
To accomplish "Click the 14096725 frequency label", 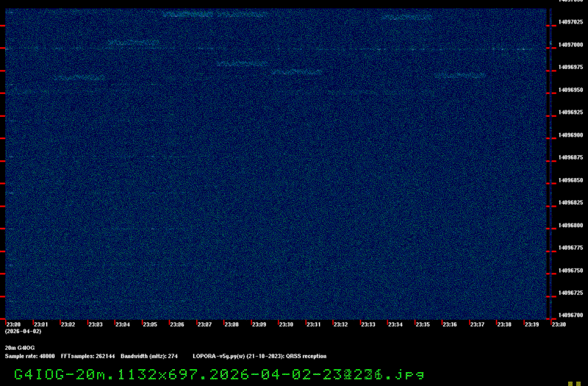I will [570, 293].
